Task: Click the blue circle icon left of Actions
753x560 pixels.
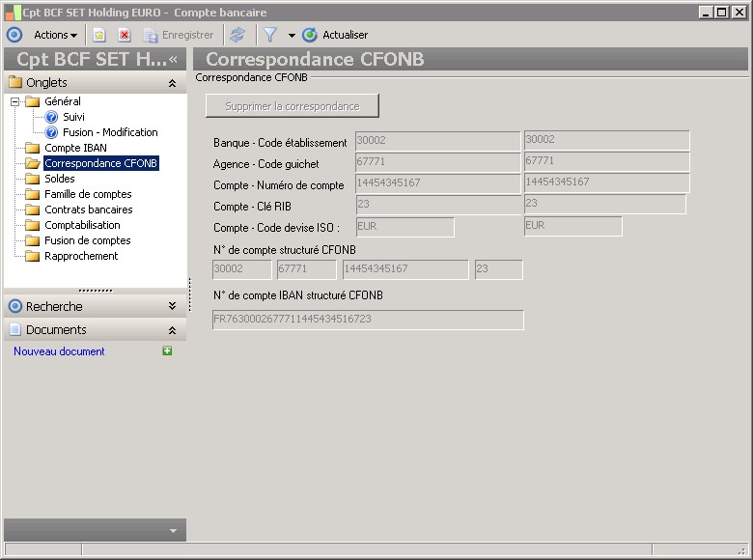Action: click(x=14, y=35)
